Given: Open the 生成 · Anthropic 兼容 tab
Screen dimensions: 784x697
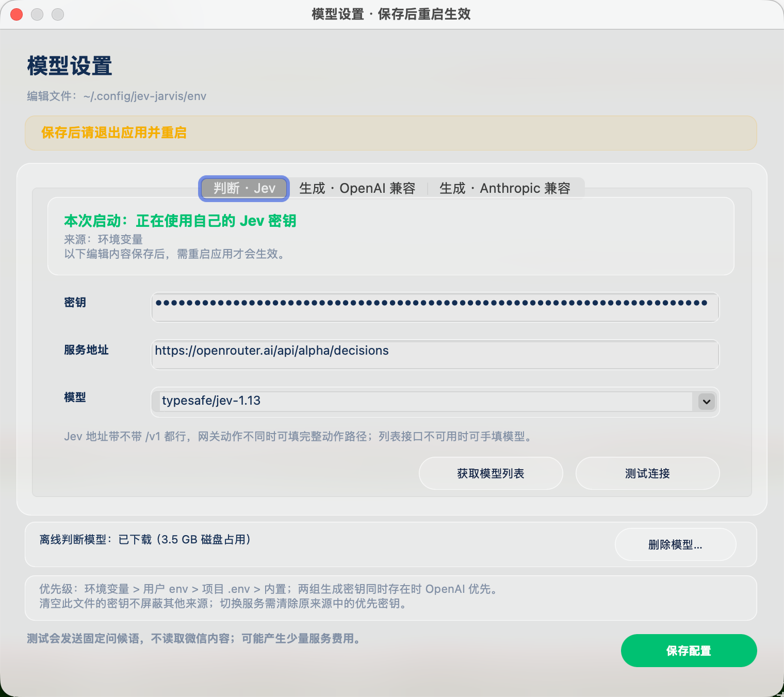Looking at the screenshot, I should coord(505,189).
